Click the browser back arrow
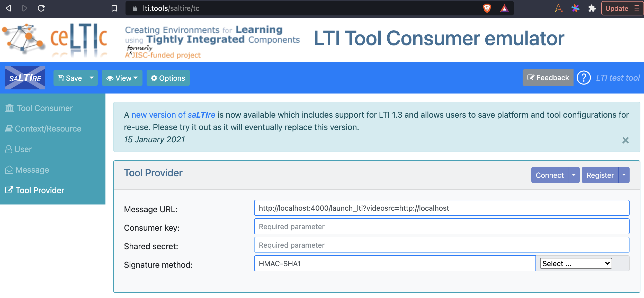Image resolution: width=644 pixels, height=298 pixels. click(x=8, y=8)
